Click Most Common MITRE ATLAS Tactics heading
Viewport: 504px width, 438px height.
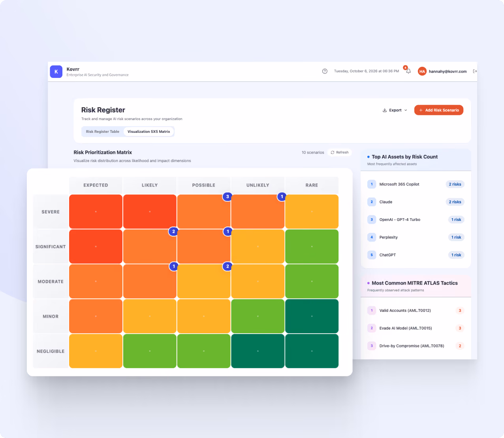click(x=415, y=283)
